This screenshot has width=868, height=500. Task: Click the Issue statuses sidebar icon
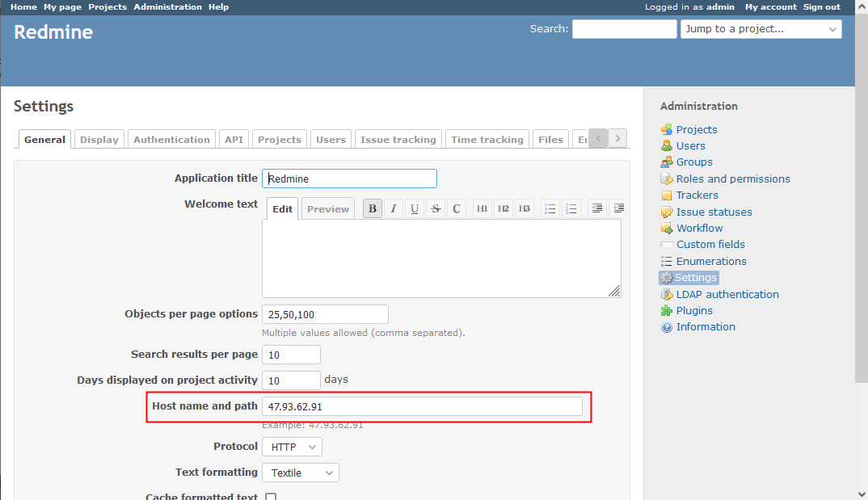[x=667, y=212]
